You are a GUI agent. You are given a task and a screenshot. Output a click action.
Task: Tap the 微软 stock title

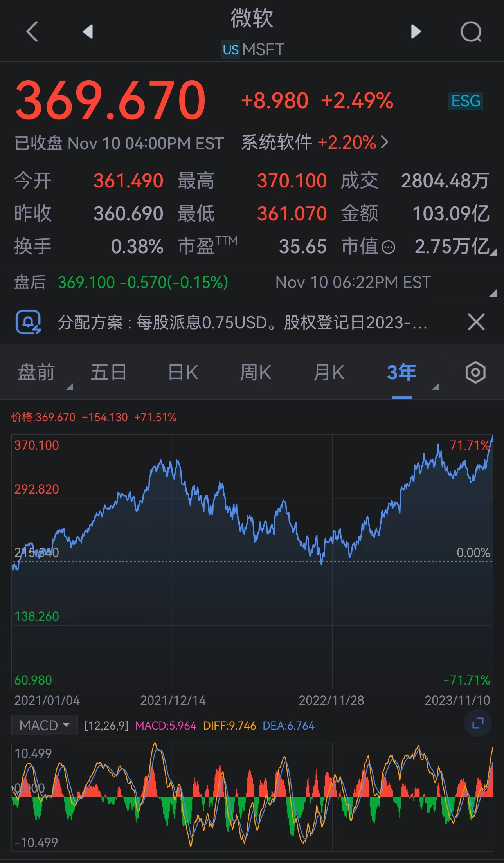point(252,18)
